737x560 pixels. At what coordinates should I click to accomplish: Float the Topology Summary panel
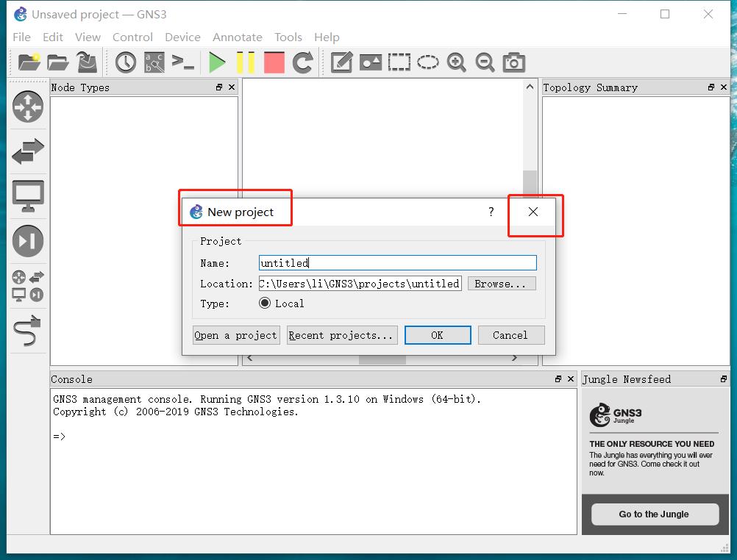coord(711,87)
